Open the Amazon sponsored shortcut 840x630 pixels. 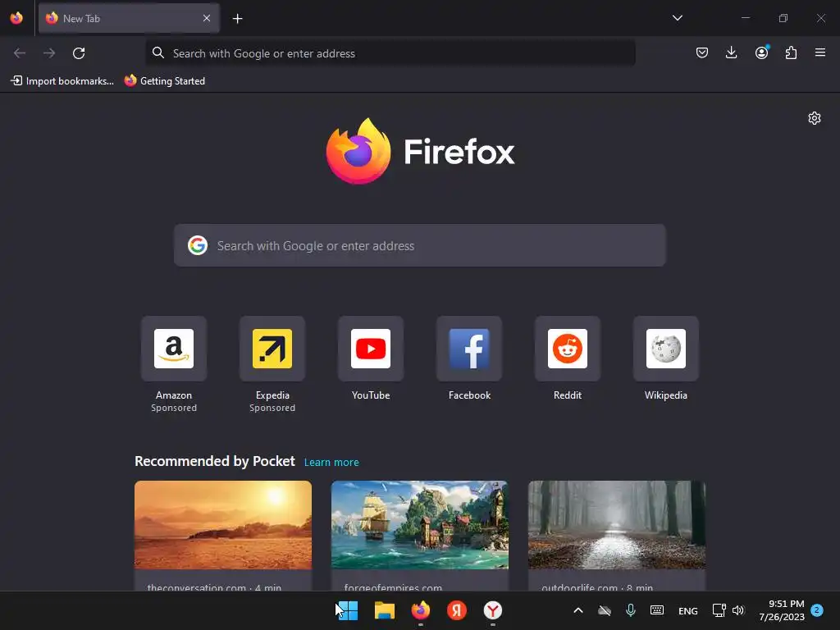click(x=174, y=349)
